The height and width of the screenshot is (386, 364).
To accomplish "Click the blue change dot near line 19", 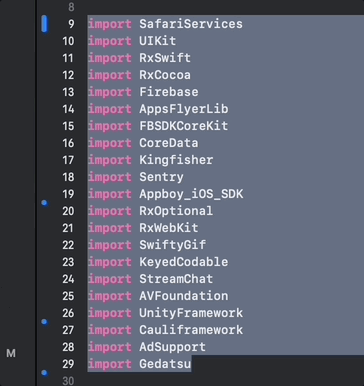I will pos(44,203).
